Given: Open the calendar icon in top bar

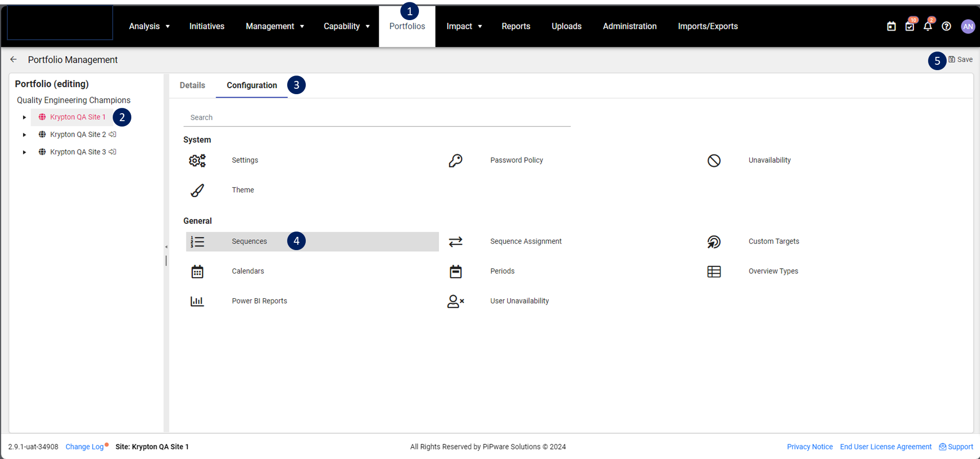Looking at the screenshot, I should pyautogui.click(x=891, y=26).
